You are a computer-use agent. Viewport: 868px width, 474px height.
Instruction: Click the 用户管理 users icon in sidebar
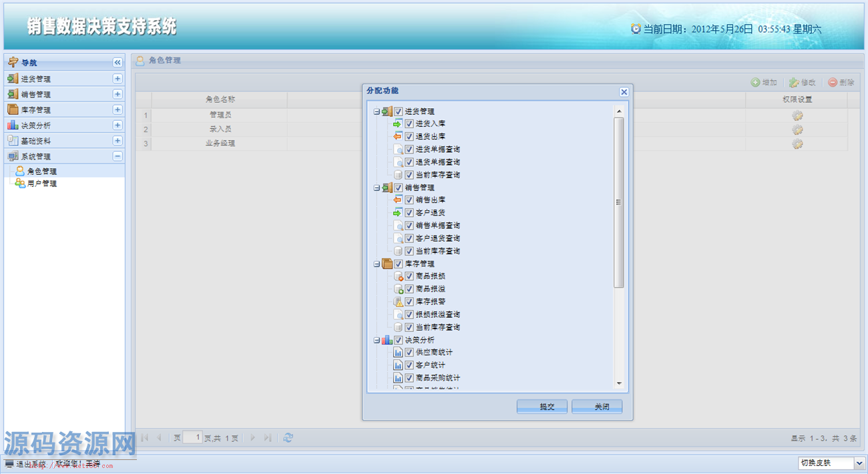coord(20,184)
